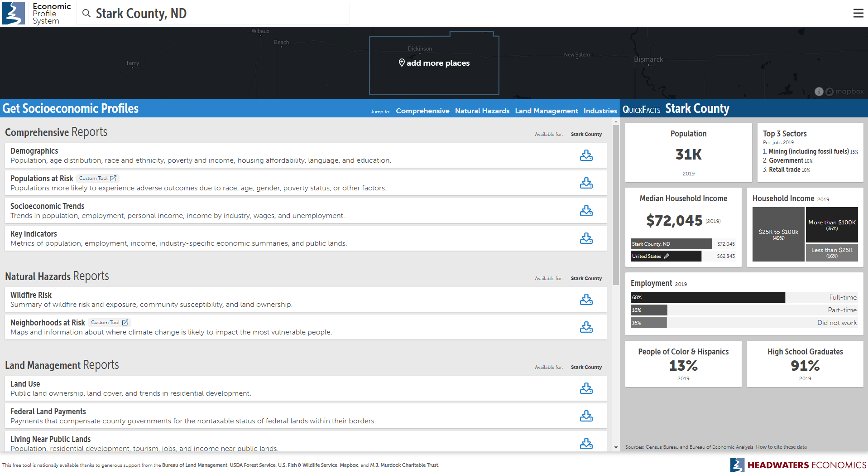Jump to Comprehensive reports
868x475 pixels.
422,111
